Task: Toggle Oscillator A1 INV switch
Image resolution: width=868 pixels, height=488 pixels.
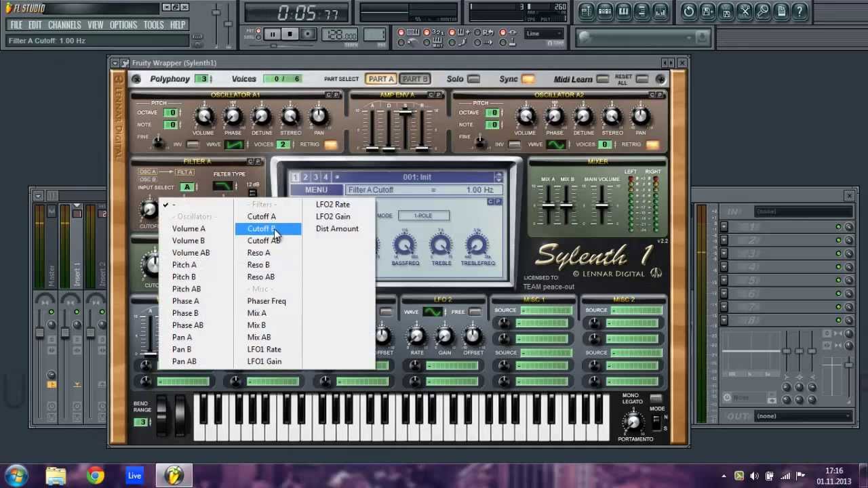Action: coord(193,144)
